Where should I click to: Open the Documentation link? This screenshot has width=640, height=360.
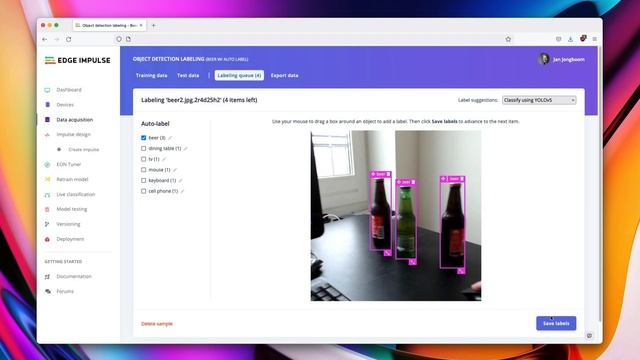(74, 276)
